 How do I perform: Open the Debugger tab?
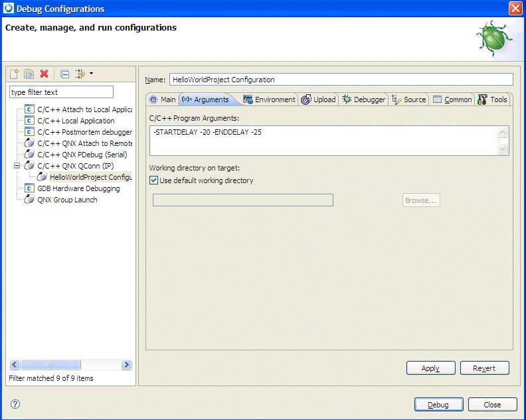coord(363,100)
